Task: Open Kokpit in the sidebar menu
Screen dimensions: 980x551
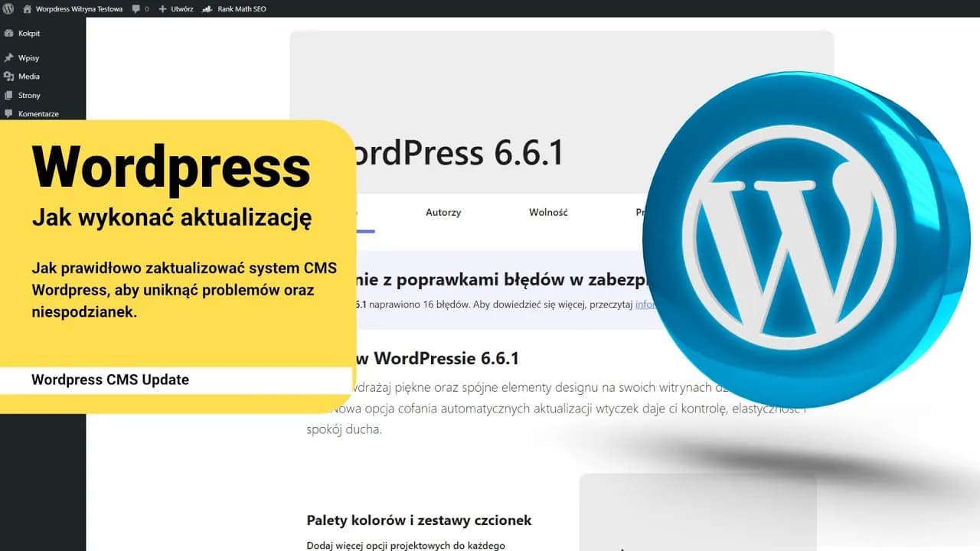Action: (29, 34)
